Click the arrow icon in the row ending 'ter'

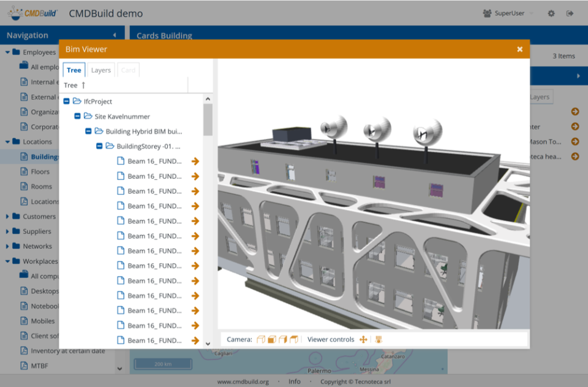(575, 126)
